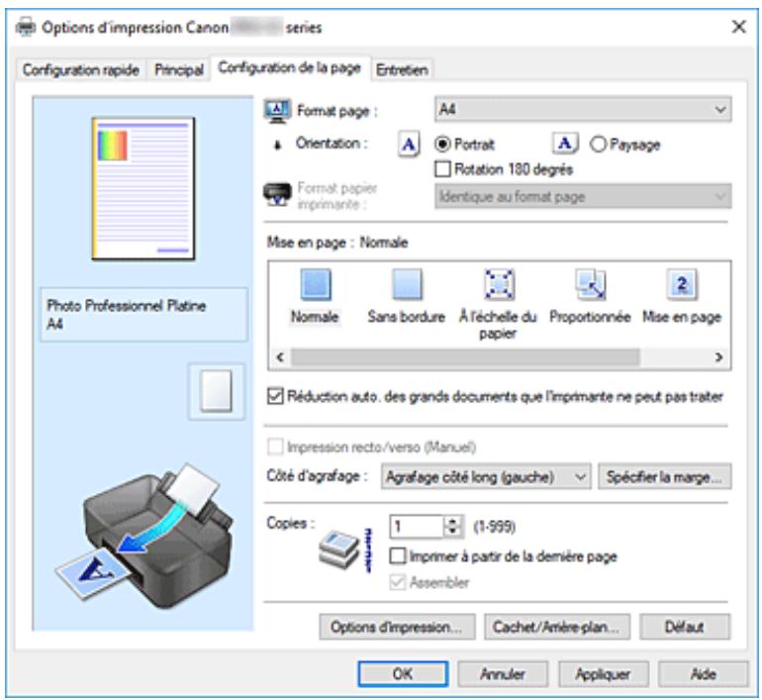Close the print options dialog
This screenshot has width=762, height=700.
pyautogui.click(x=738, y=27)
